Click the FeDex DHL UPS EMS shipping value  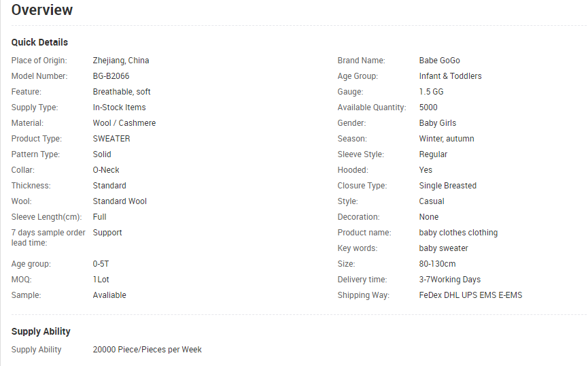coord(470,295)
